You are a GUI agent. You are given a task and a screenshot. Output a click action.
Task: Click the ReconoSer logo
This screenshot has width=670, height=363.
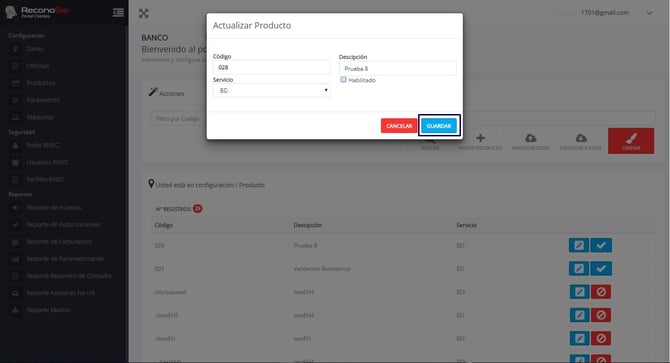[38, 12]
